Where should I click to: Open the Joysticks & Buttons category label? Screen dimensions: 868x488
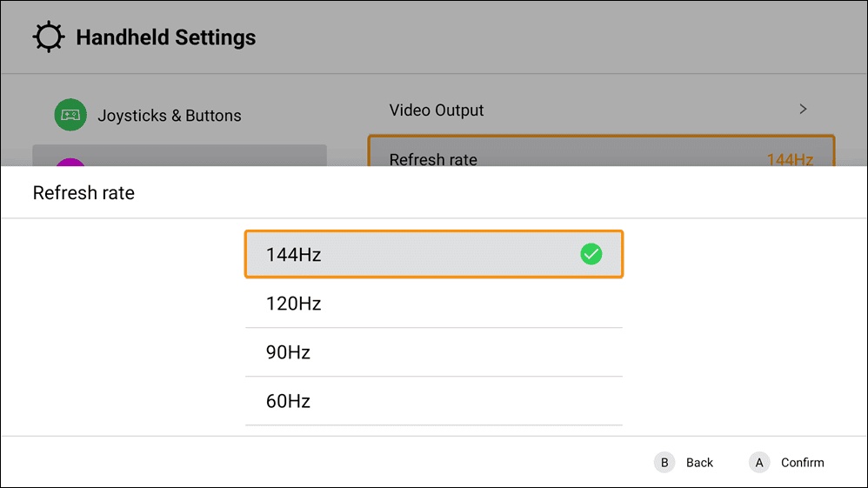(x=170, y=116)
